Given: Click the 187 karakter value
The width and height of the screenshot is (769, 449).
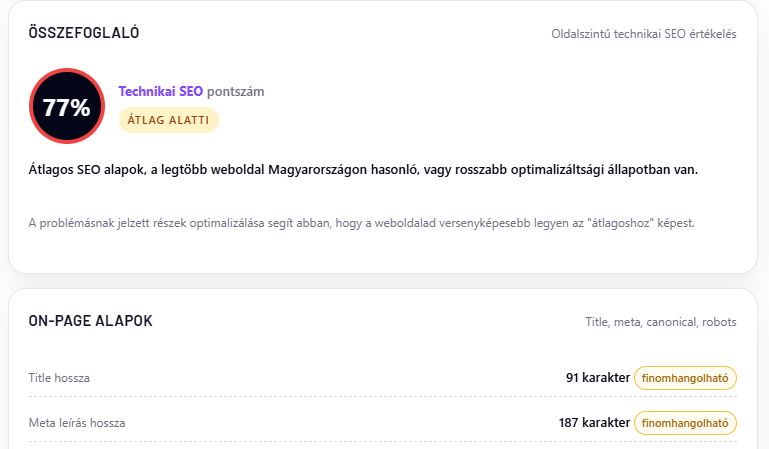Looking at the screenshot, I should (x=594, y=423).
